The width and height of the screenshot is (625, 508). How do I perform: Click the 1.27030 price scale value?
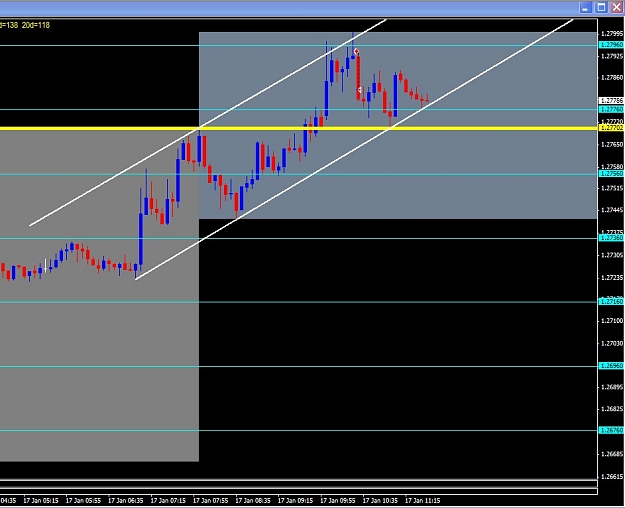[x=612, y=343]
